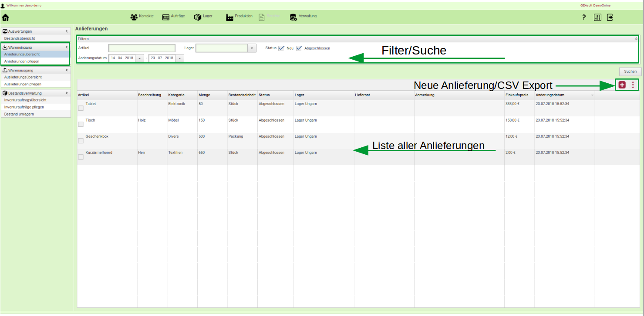The height and width of the screenshot is (316, 644).
Task: Open the Verwaltung module
Action: tap(303, 17)
